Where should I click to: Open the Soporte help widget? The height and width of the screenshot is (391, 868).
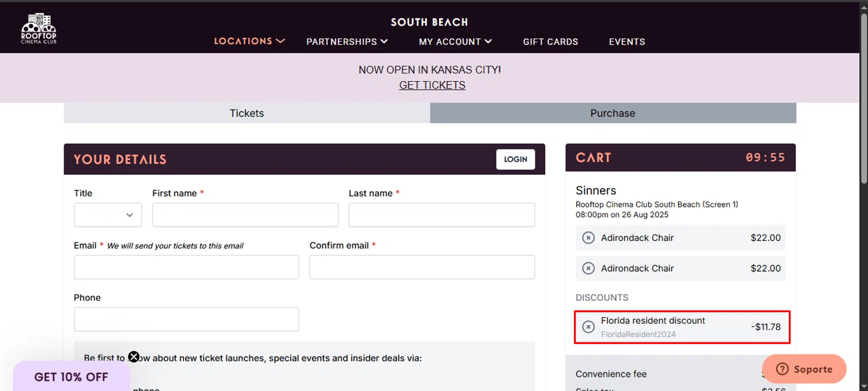pos(804,369)
